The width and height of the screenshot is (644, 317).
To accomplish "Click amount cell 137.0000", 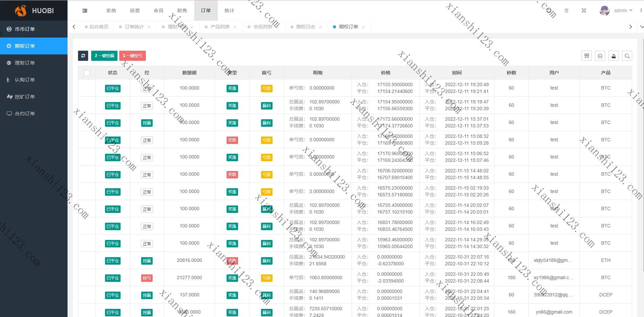I will [x=189, y=295].
